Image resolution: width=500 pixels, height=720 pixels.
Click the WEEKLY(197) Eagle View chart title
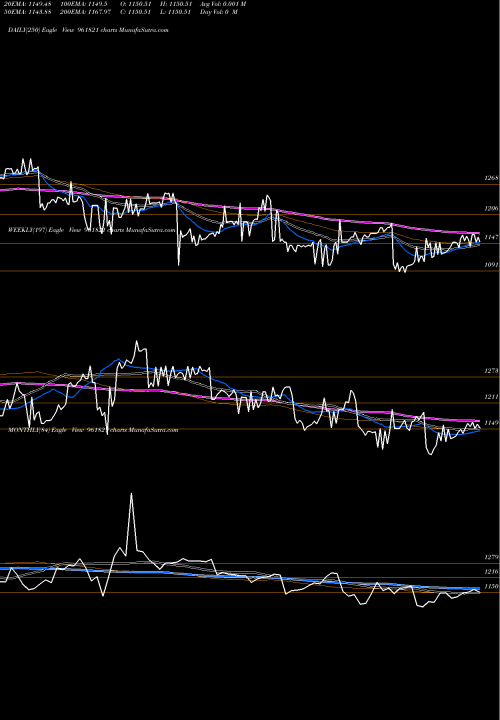coord(91,230)
